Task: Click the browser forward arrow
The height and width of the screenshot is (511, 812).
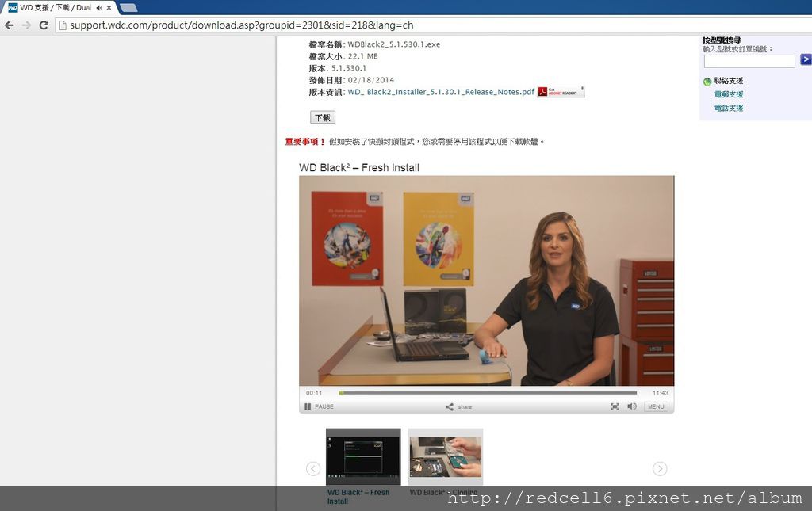Action: (26, 25)
